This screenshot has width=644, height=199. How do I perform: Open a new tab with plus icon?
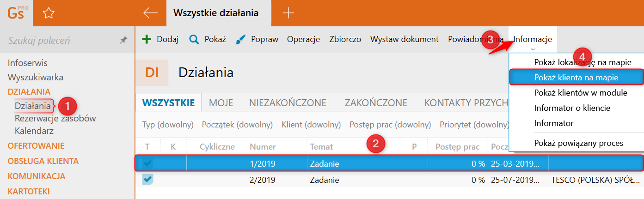point(288,13)
